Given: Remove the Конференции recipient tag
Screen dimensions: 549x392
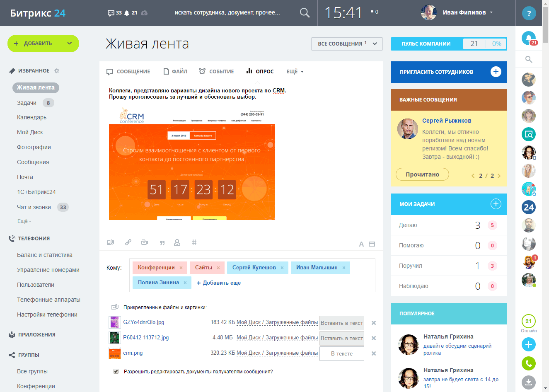Looking at the screenshot, I should pyautogui.click(x=181, y=268).
